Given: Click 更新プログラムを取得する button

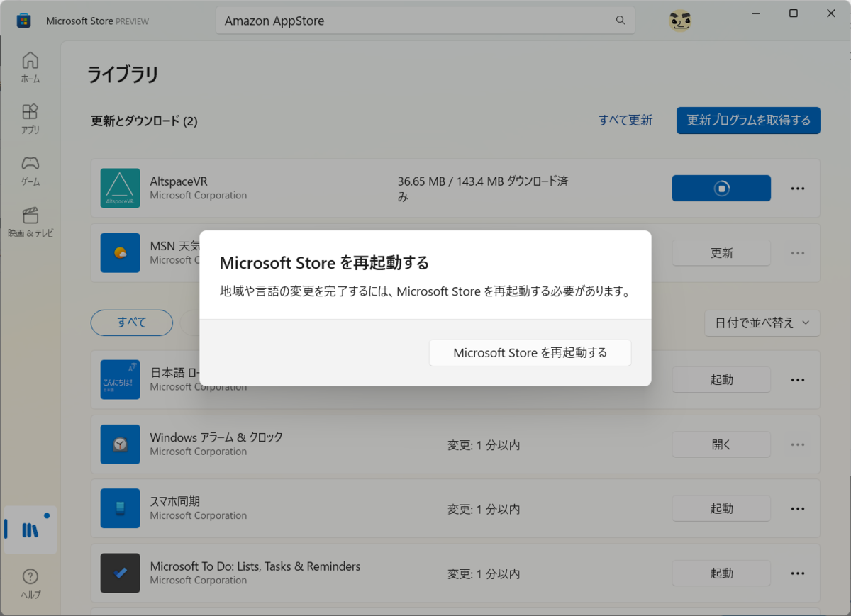Looking at the screenshot, I should [x=748, y=120].
